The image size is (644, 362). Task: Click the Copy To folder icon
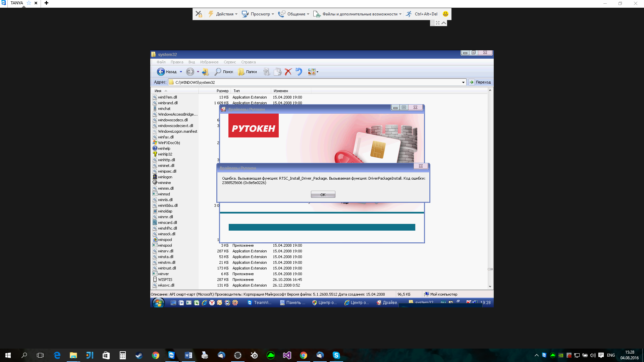[277, 72]
